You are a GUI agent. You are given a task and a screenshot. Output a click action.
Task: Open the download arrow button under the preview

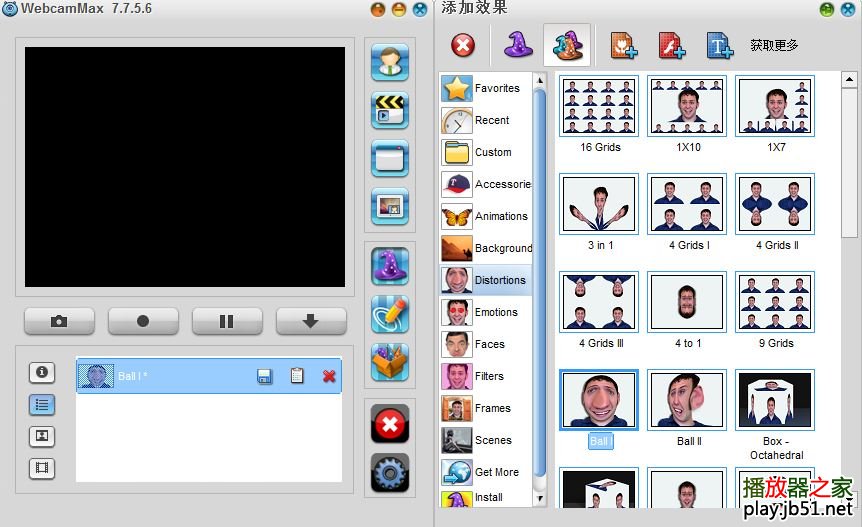(x=311, y=321)
